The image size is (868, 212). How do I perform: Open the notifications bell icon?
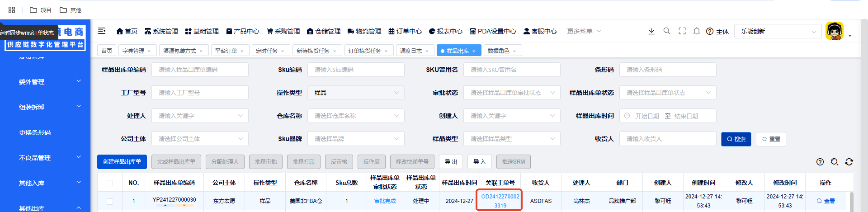pos(697,31)
